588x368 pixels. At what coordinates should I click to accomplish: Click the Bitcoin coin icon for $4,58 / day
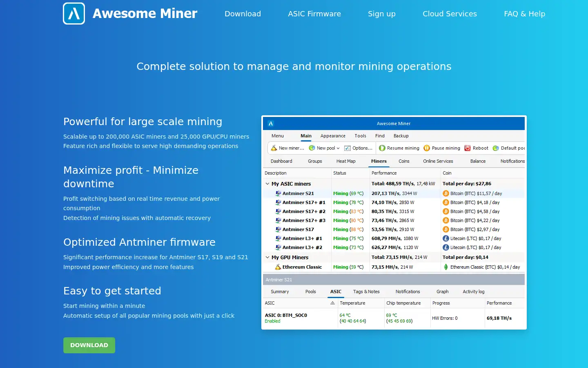[446, 211]
